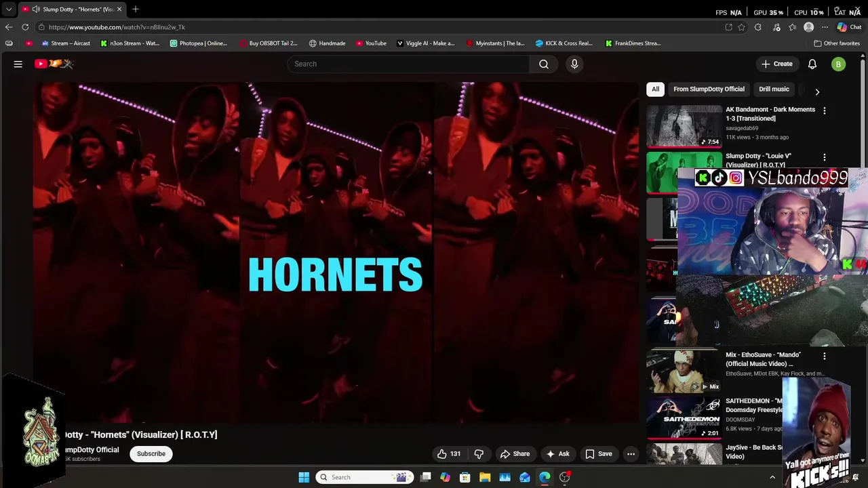The image size is (868, 488).
Task: Open n3on Stream bookmark
Action: (x=130, y=43)
